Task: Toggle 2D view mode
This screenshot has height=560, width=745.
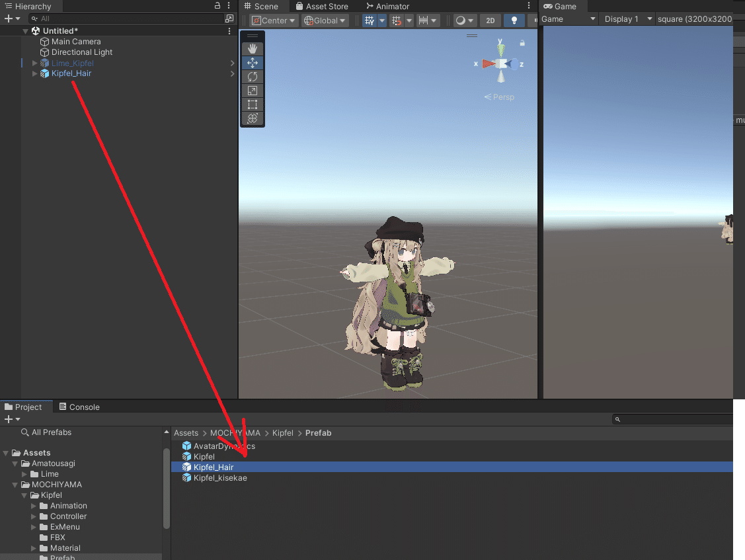Action: (490, 20)
